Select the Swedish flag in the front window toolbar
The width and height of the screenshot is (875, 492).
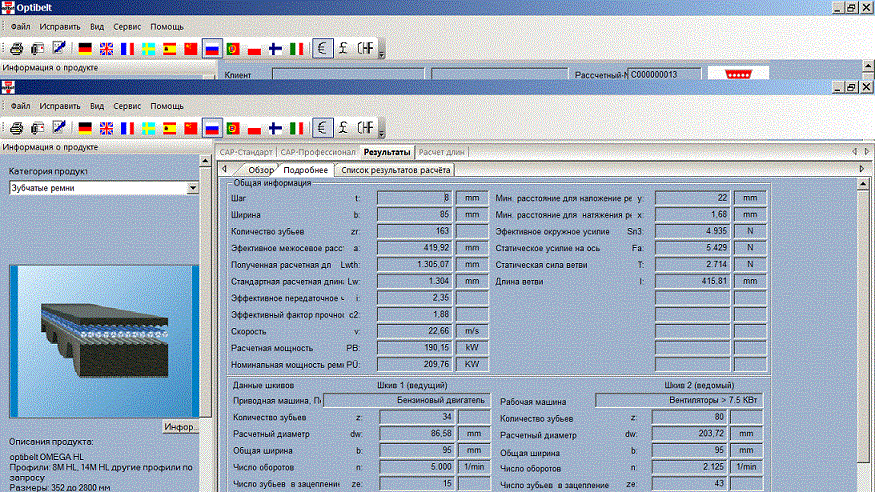[x=148, y=128]
